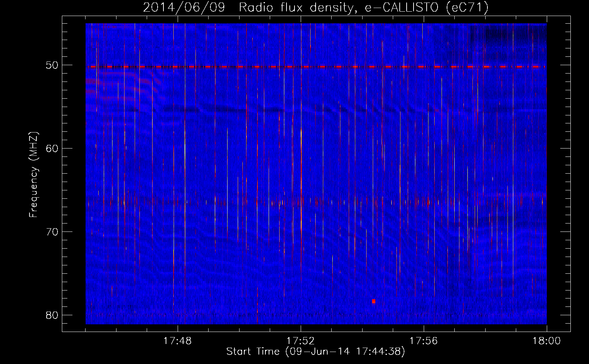This screenshot has height=364, width=589.
Task: Click the 60 frequency tick label
Action: click(x=52, y=149)
